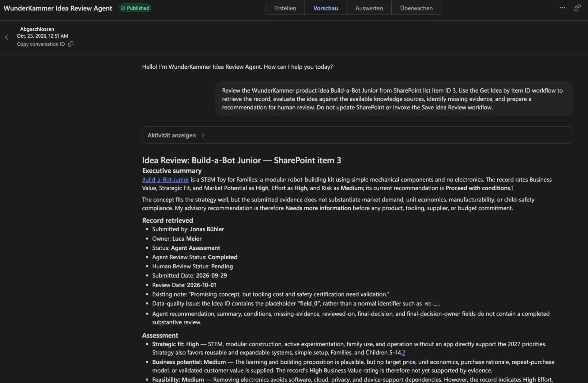Open the Auswerten tab
The height and width of the screenshot is (383, 588).
369,8
